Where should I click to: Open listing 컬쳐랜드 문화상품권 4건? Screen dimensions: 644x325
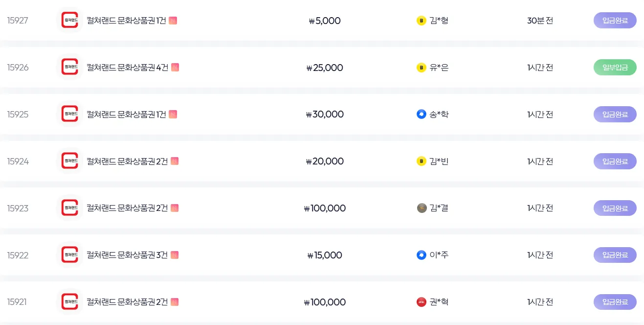(x=127, y=68)
